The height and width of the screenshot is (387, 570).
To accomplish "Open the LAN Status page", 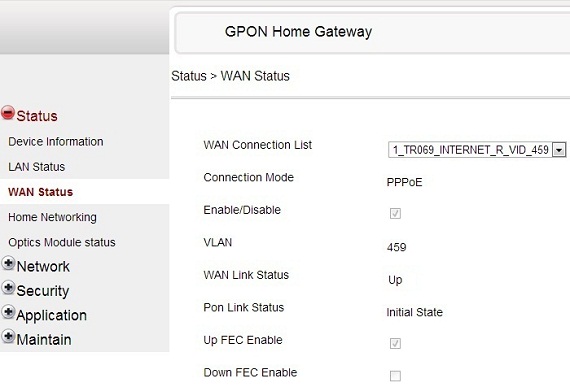I will [36, 167].
